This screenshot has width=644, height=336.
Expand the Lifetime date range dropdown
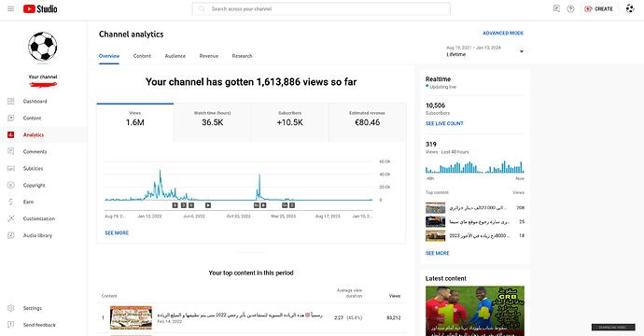(485, 51)
